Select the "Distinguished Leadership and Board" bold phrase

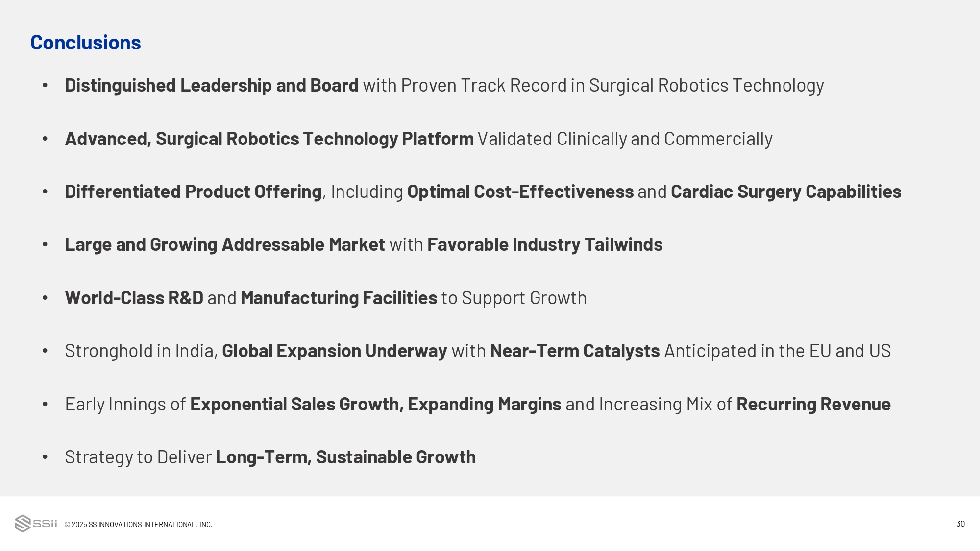coord(211,86)
